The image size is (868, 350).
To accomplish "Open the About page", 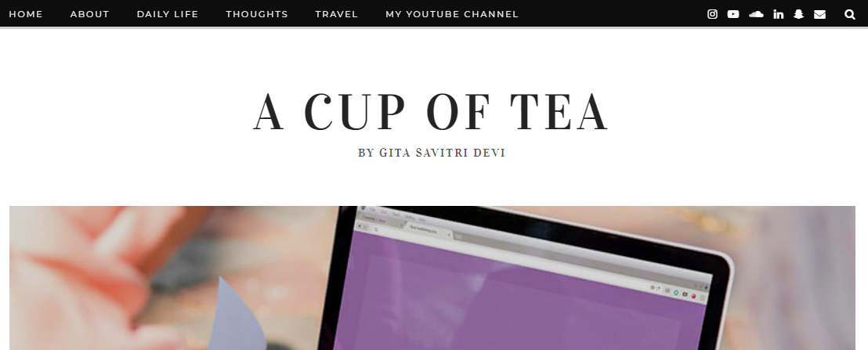I will click(x=89, y=14).
